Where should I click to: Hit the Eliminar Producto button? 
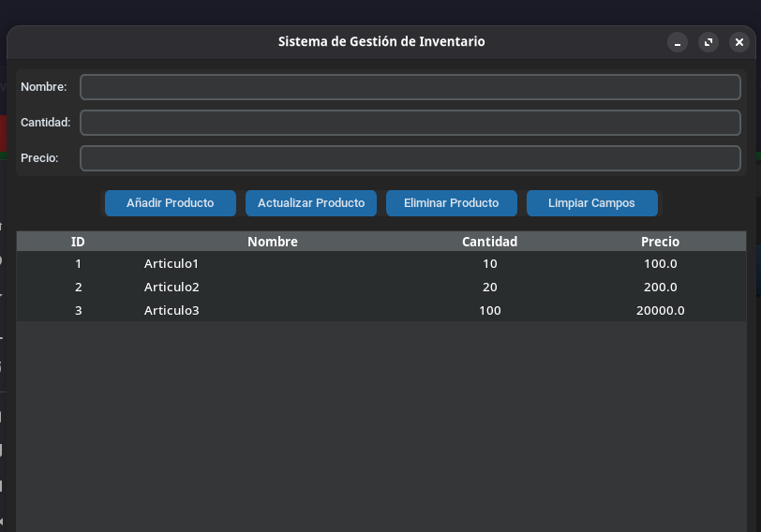tap(451, 203)
